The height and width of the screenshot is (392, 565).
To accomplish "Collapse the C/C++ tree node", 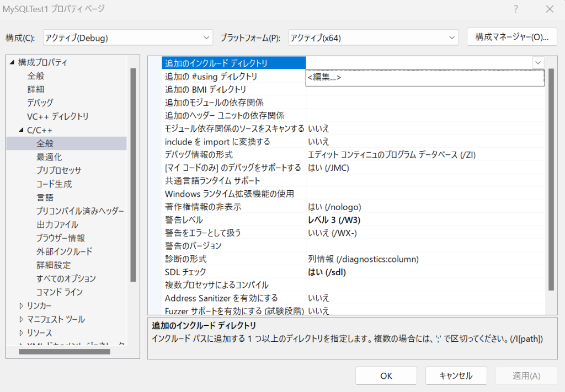I will click(x=22, y=130).
